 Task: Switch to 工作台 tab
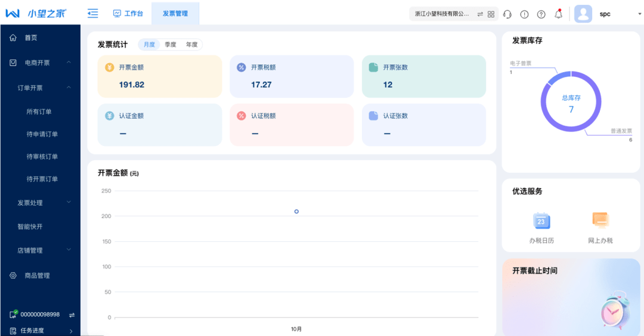coord(128,14)
